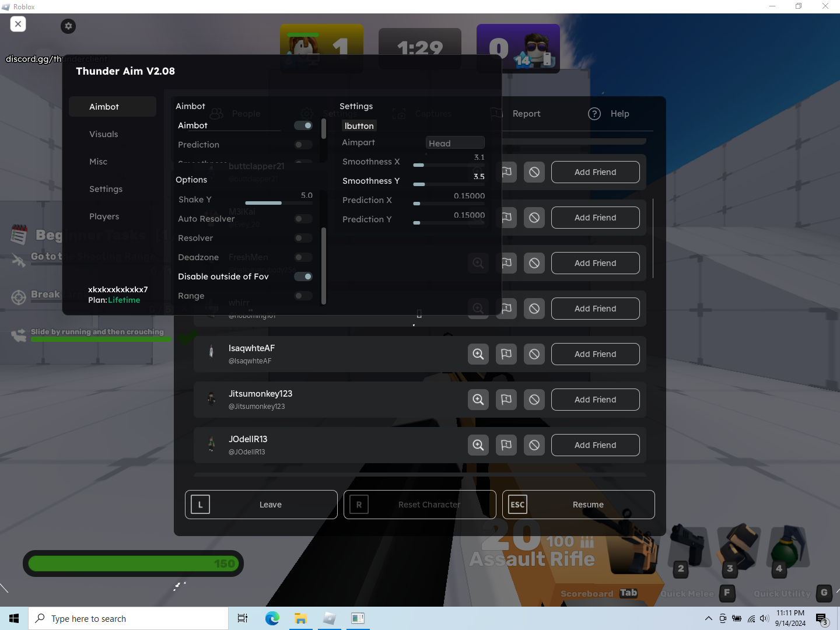
Task: Click the Resume button
Action: [x=579, y=505]
